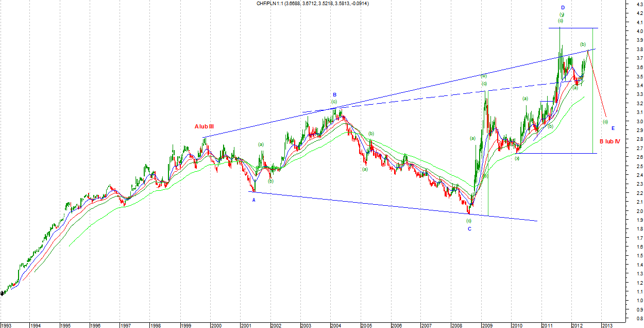Click the blue wave label D at chart top
Screen dimensions: 644x328
pyautogui.click(x=563, y=7)
